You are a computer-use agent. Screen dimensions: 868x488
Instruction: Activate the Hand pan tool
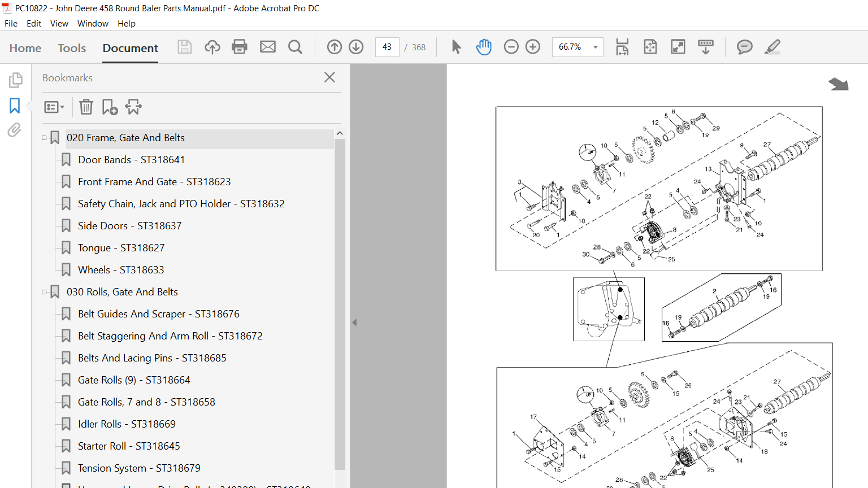tap(484, 47)
